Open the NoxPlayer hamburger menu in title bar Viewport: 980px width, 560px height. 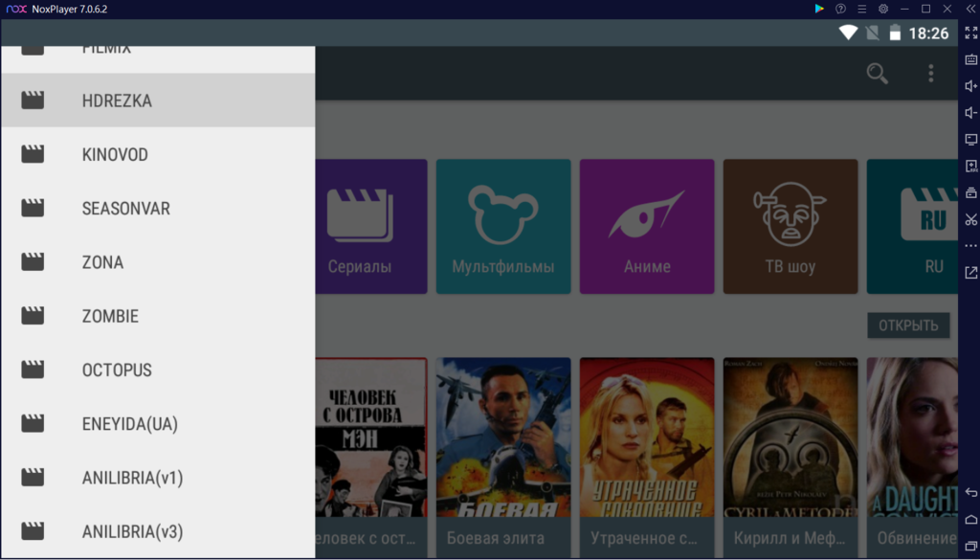click(x=862, y=9)
